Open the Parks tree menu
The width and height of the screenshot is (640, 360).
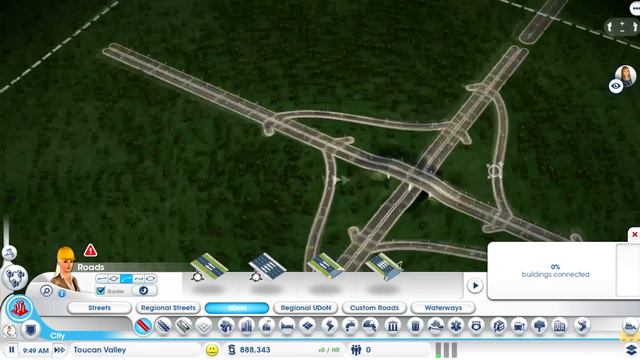(540, 326)
